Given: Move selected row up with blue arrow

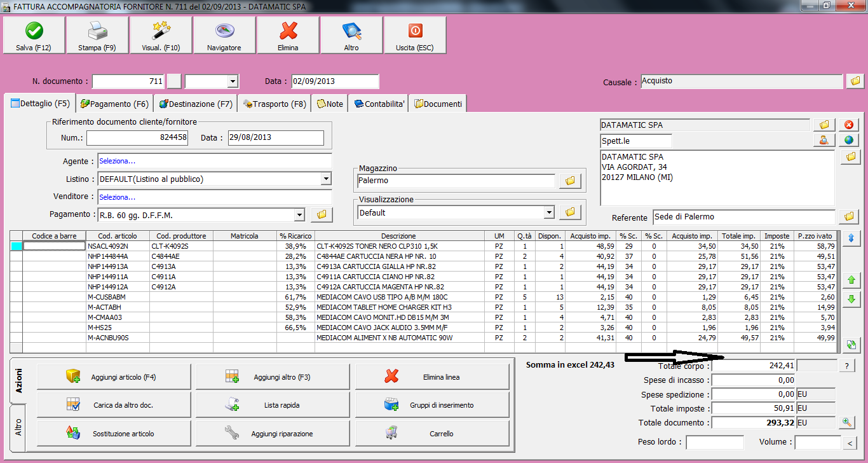Looking at the screenshot, I should (851, 238).
